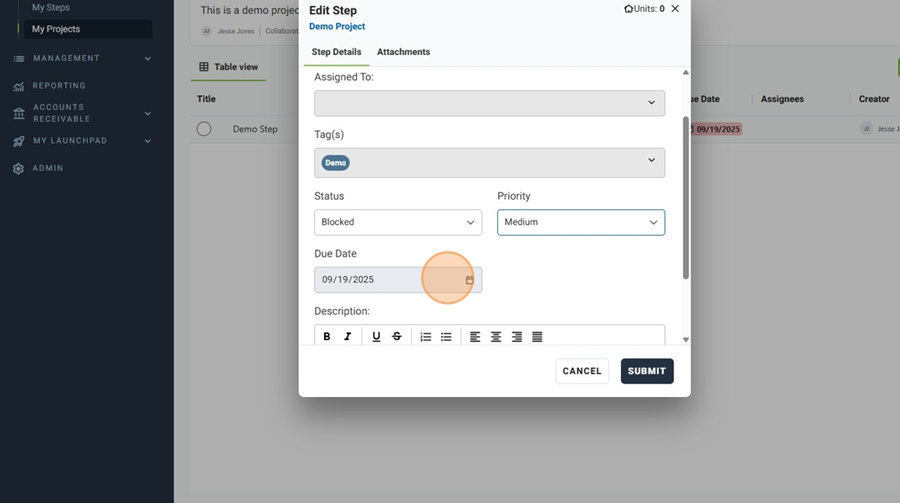Open the Assigned To dropdown
The height and width of the screenshot is (503, 900).
[x=490, y=103]
